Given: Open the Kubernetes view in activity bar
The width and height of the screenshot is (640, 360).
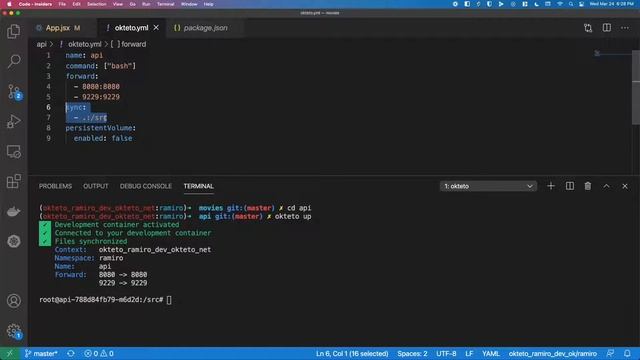Looking at the screenshot, I should [13, 241].
